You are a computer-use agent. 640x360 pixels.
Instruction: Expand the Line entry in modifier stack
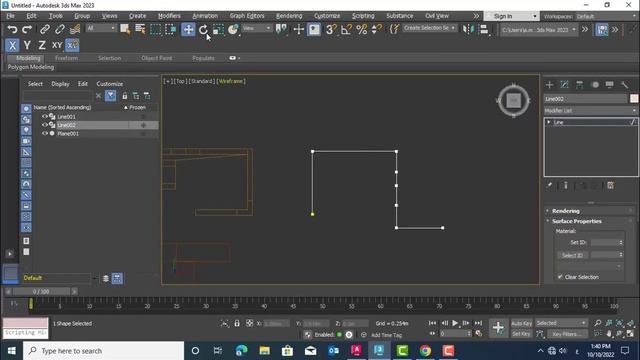549,122
